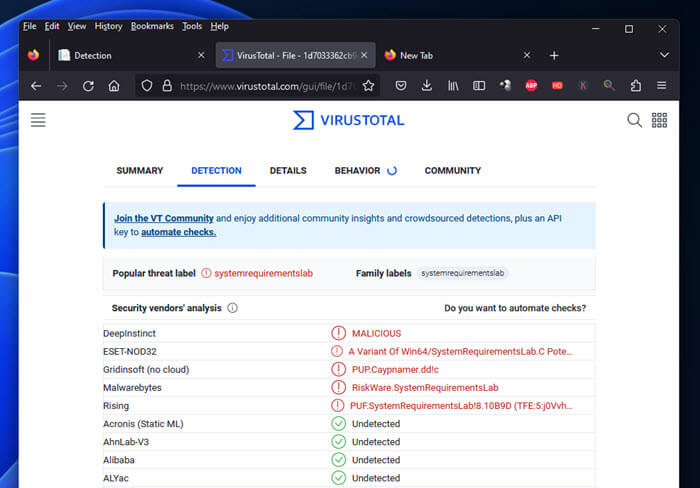Switch to the DETAILS tab
Image resolution: width=700 pixels, height=488 pixels.
pos(288,171)
